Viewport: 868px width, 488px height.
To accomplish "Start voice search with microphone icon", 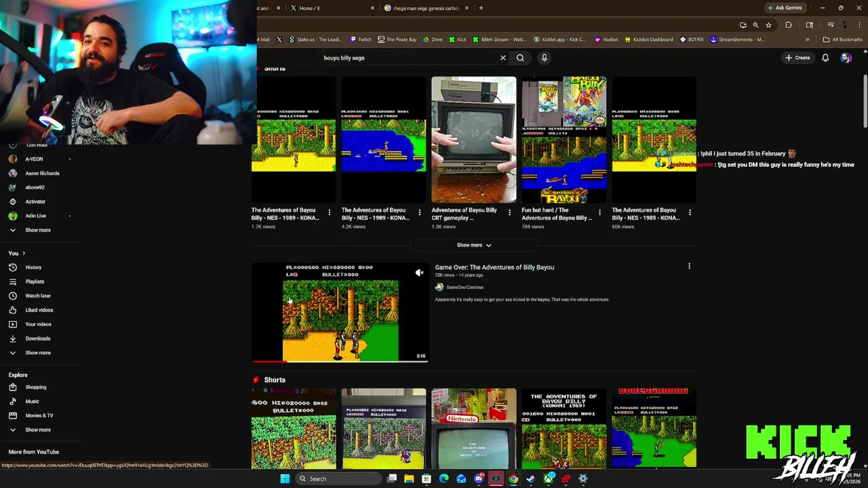I will [544, 58].
